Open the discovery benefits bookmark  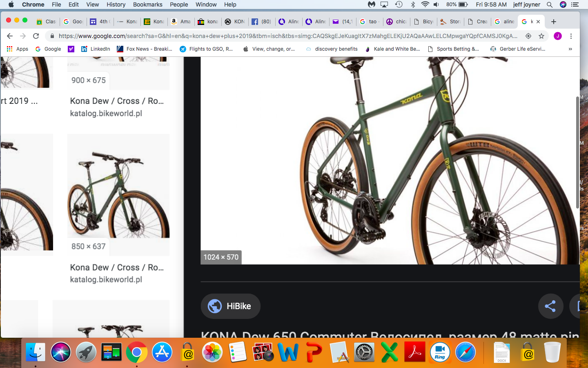click(332, 49)
